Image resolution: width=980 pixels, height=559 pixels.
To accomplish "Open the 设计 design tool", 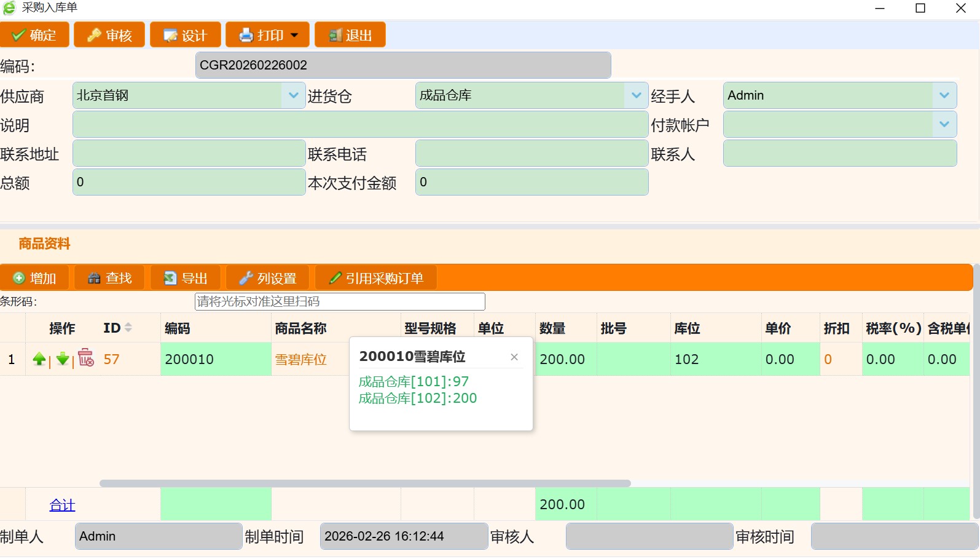I will pos(186,35).
